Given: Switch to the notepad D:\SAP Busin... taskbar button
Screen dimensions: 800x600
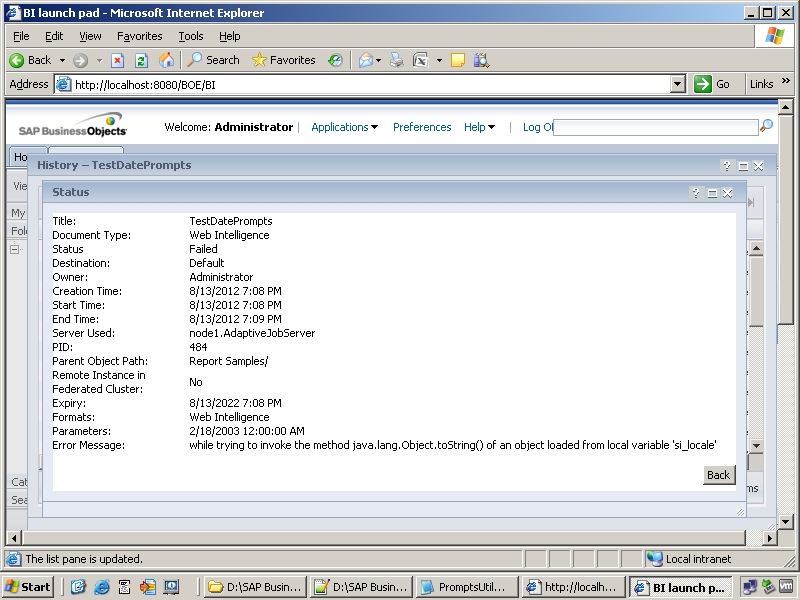Looking at the screenshot, I should pos(361,587).
